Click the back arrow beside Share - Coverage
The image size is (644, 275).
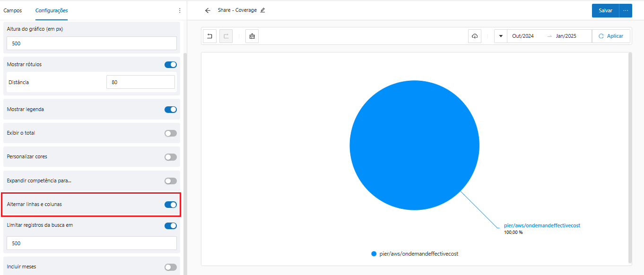(x=208, y=10)
